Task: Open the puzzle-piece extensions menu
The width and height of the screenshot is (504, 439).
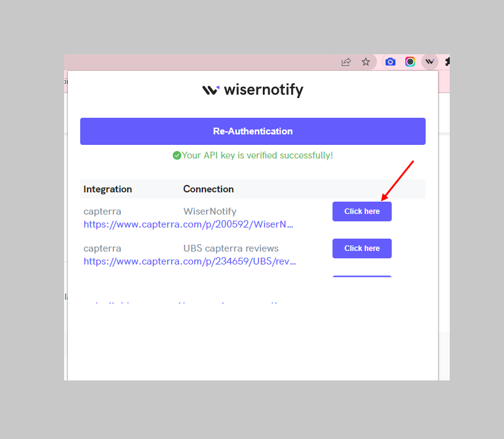Action: click(447, 62)
